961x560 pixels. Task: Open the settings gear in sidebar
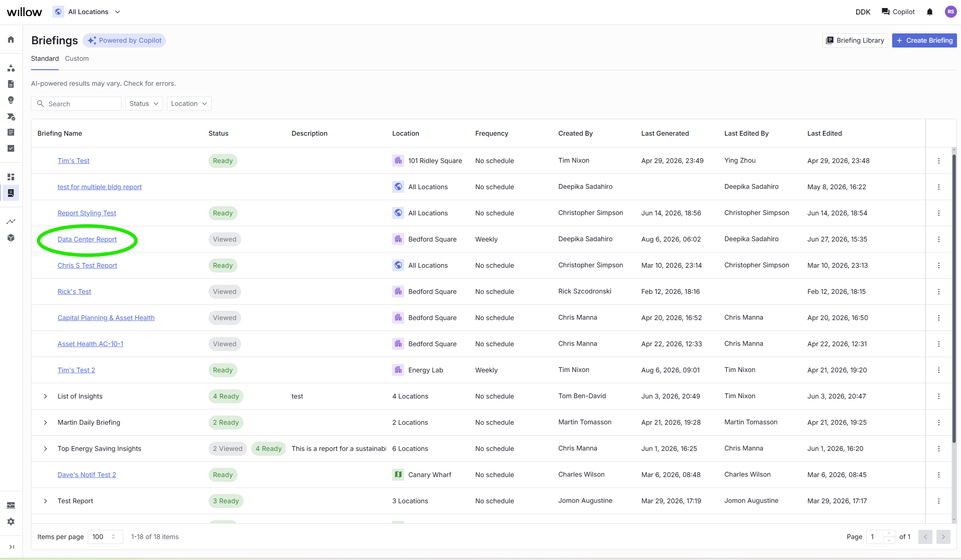point(11,521)
